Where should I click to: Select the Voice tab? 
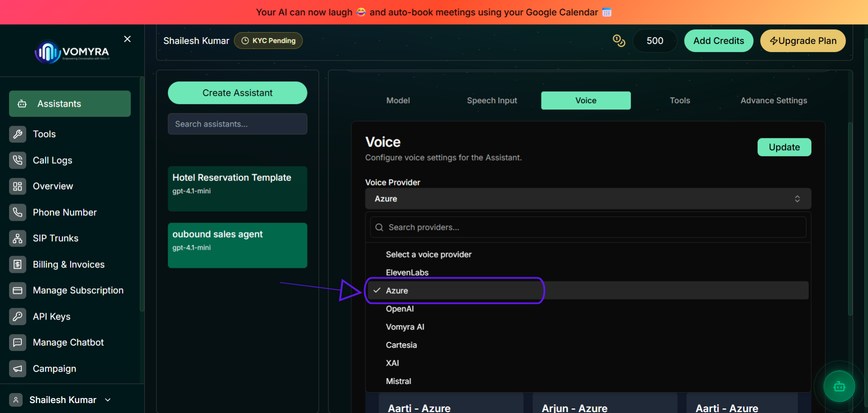[x=586, y=100]
